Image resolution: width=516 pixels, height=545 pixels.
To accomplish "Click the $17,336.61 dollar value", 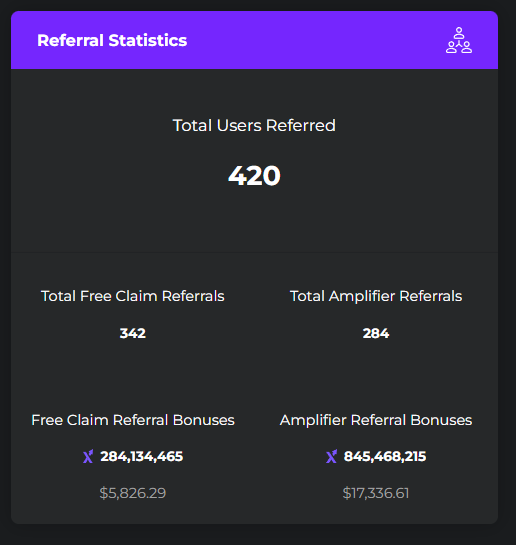I will coord(376,493).
